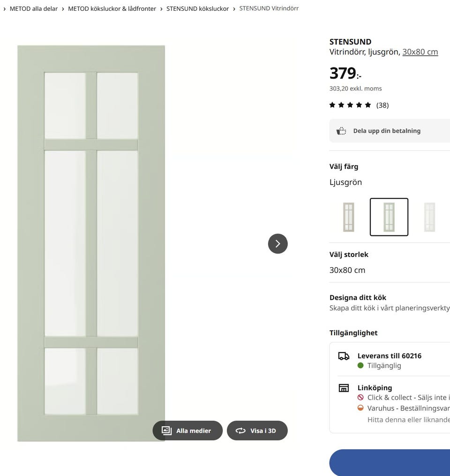
Task: Navigate to STENSUND köksluckor breadcrumb
Action: pyautogui.click(x=197, y=9)
